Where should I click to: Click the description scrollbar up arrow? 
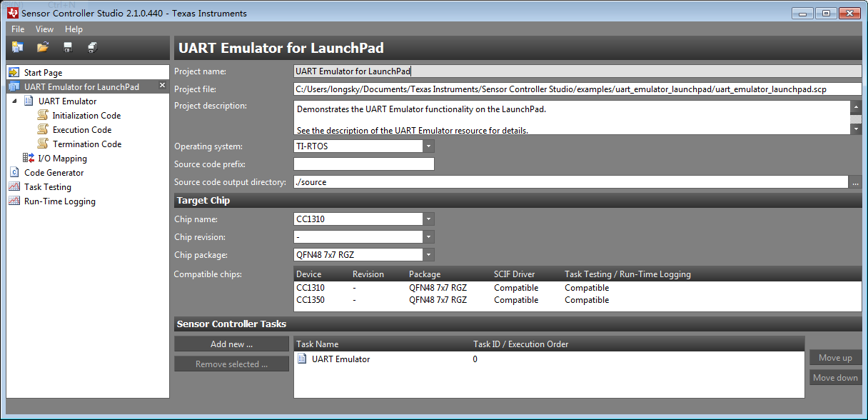tap(856, 107)
